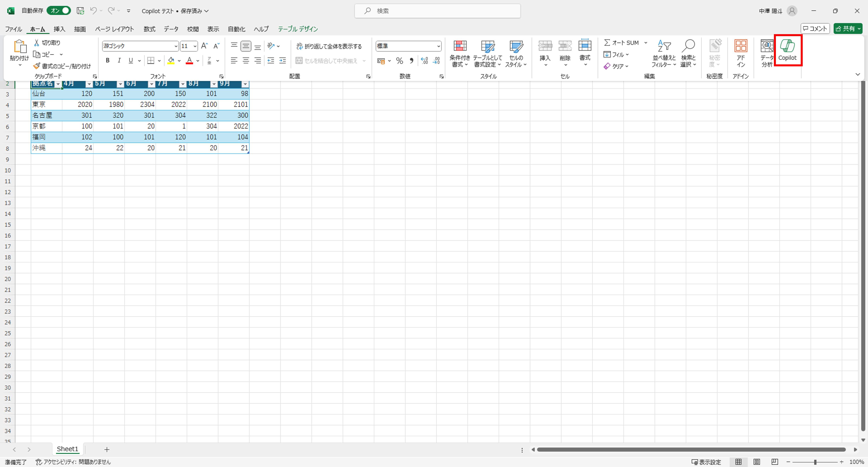
Task: Switch to the Insert (挿入) tab
Action: (59, 29)
